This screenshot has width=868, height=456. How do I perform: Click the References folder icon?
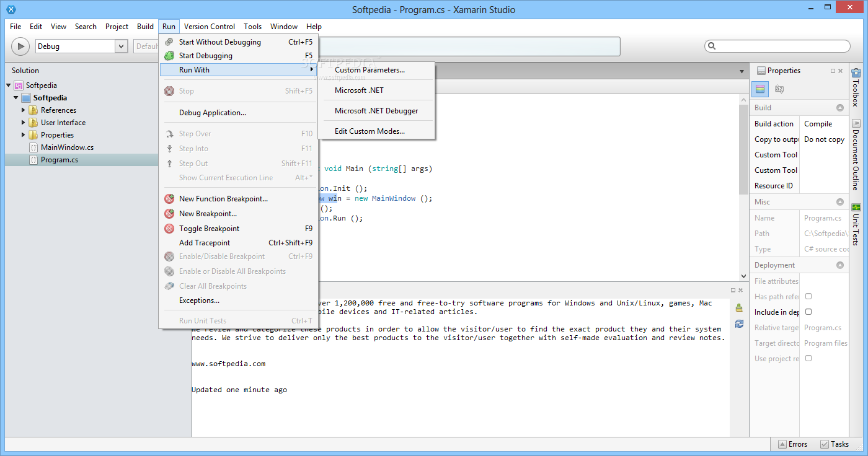click(x=33, y=110)
